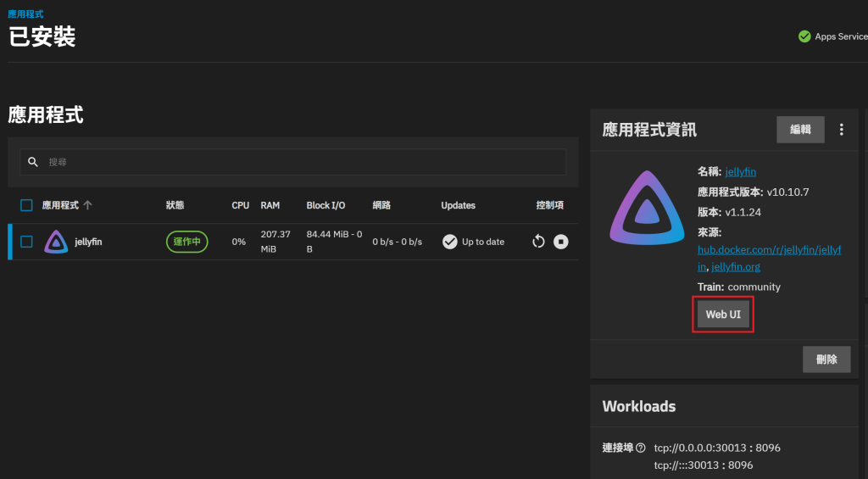The image size is (868, 479).
Task: Click the 網路 column header
Action: click(381, 205)
